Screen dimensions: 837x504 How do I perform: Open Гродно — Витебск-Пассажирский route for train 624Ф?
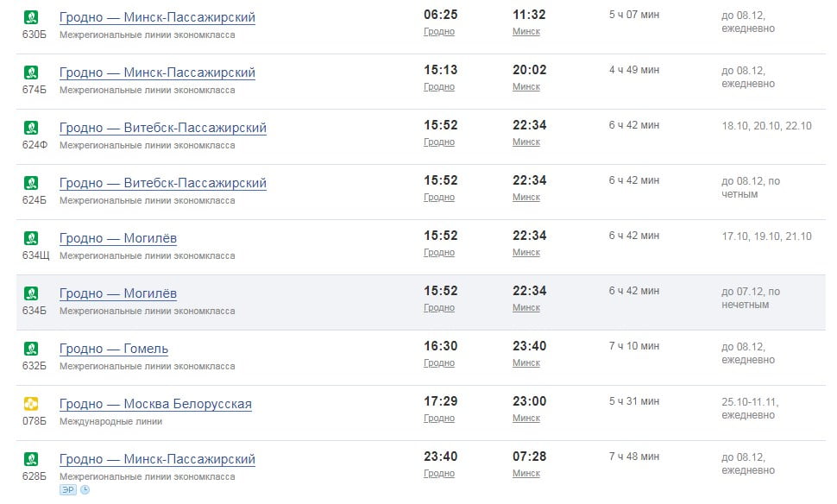click(162, 128)
